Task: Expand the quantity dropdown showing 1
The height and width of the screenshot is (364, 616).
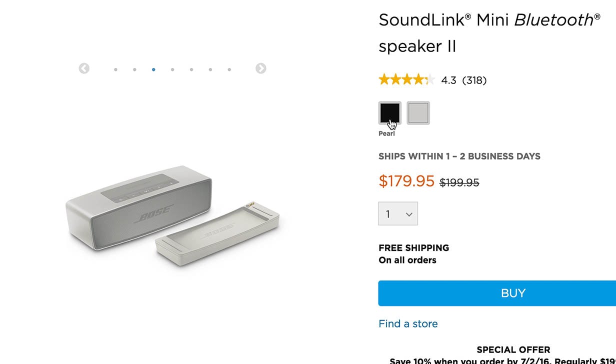Action: pyautogui.click(x=398, y=214)
